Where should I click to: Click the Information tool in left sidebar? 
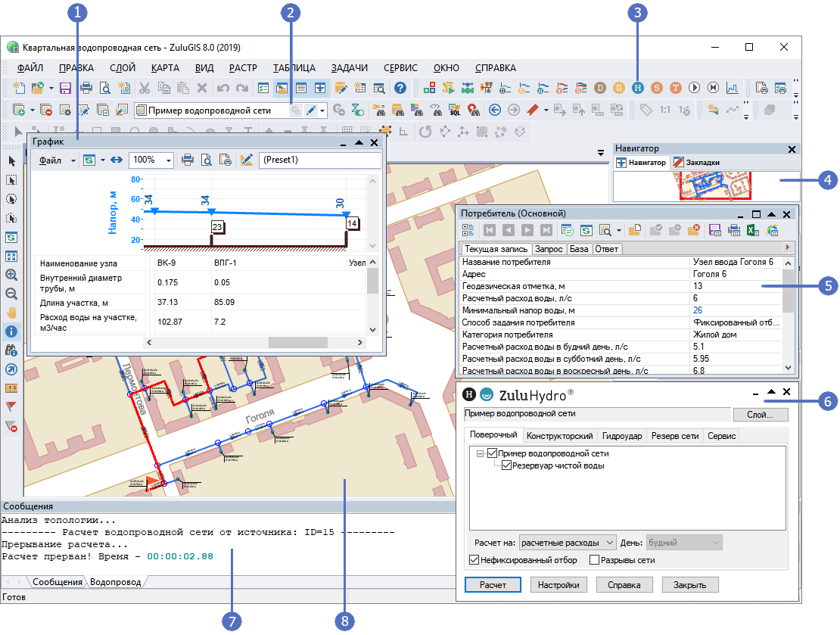[11, 331]
